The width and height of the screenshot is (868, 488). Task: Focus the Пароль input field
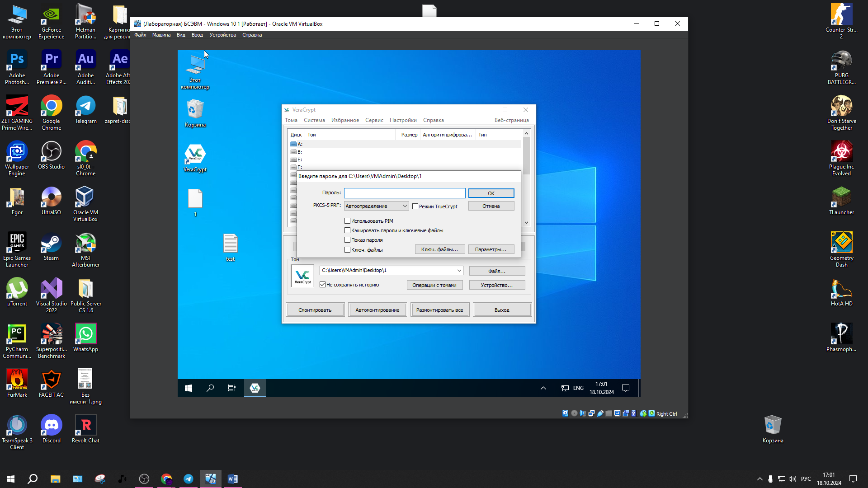coord(405,193)
